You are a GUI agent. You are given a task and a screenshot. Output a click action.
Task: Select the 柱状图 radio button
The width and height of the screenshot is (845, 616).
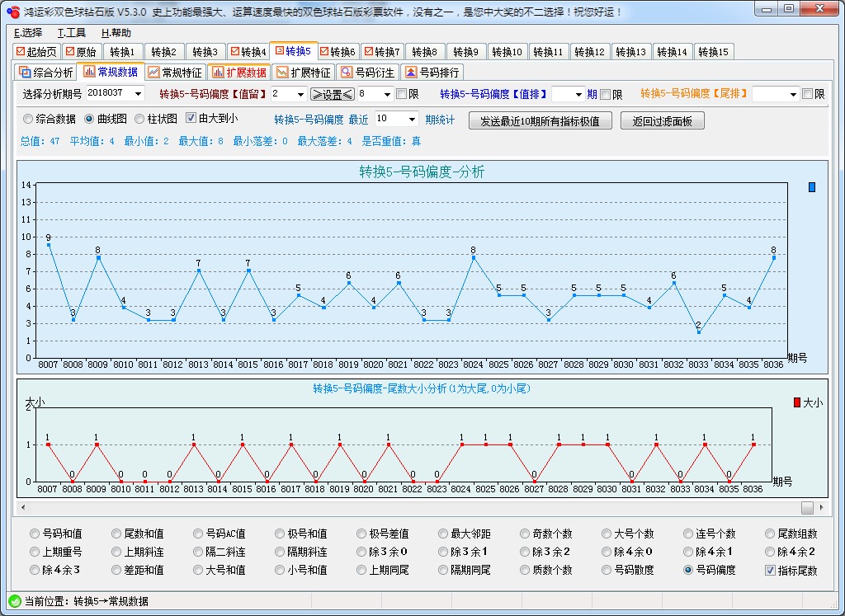pyautogui.click(x=139, y=119)
